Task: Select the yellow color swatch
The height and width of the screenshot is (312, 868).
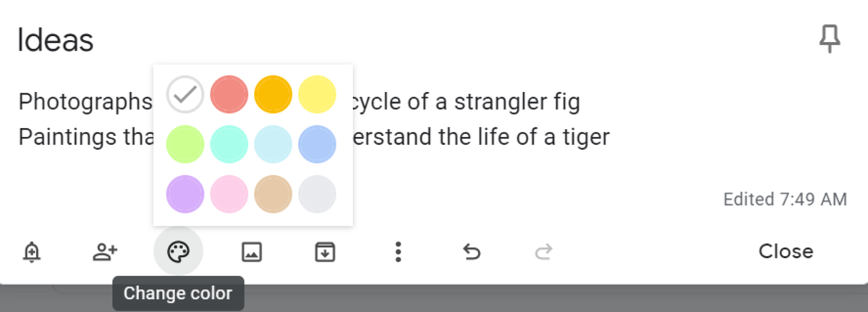Action: click(318, 94)
